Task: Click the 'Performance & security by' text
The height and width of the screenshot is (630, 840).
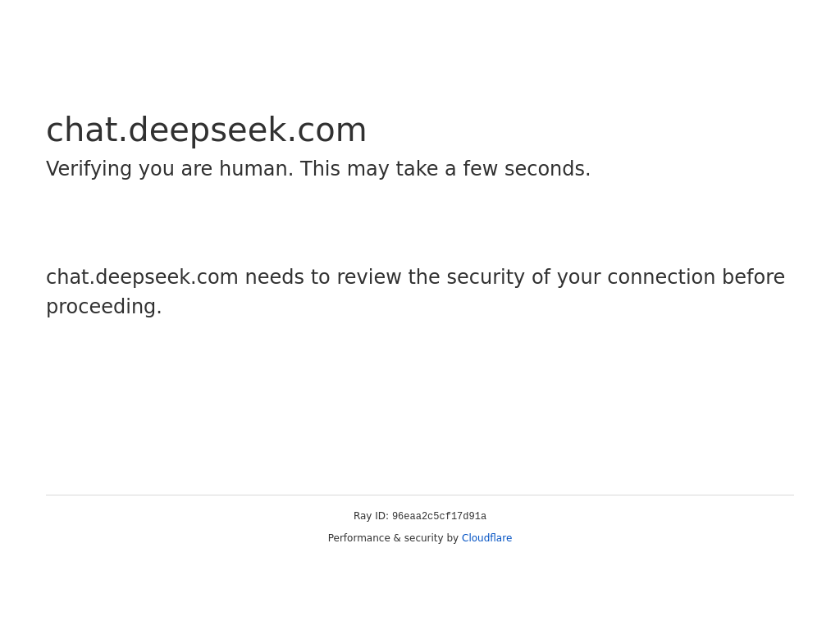Action: point(393,538)
